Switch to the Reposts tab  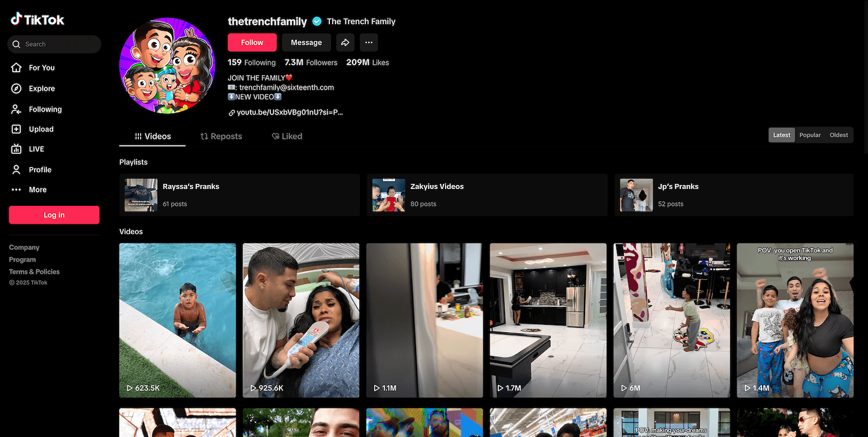pos(221,136)
